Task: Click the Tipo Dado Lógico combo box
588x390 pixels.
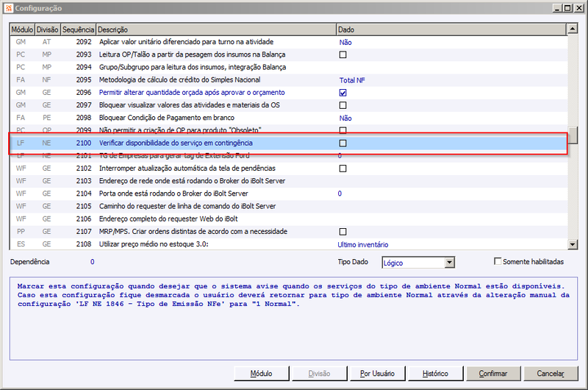Action: 418,263
